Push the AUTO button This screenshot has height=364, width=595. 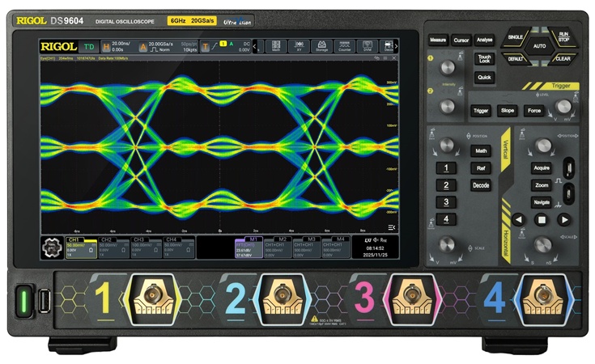(x=540, y=46)
